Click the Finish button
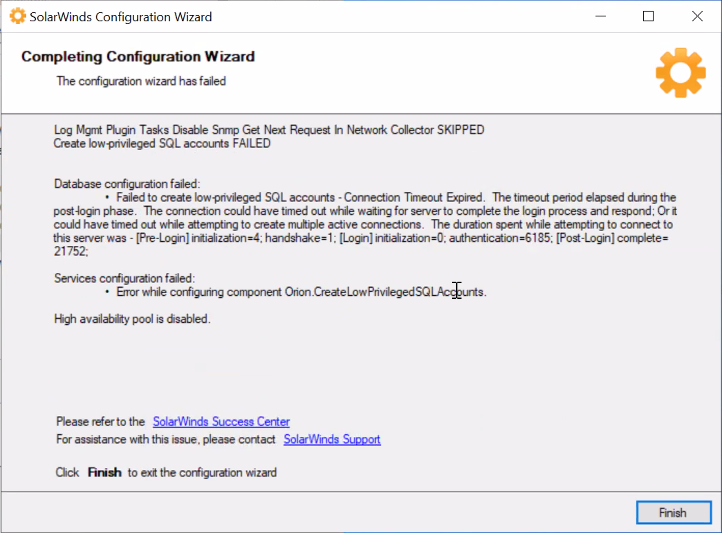Screen dimensions: 722x533 click(x=674, y=512)
